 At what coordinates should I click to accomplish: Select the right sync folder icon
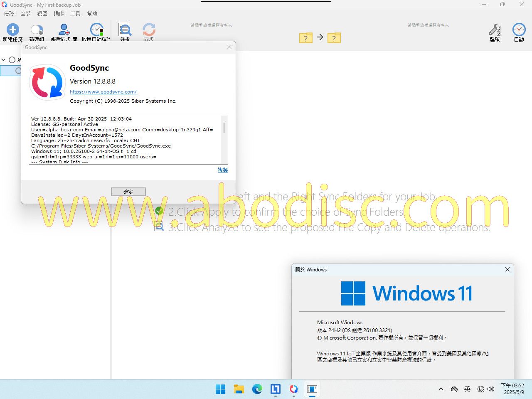[x=334, y=38]
